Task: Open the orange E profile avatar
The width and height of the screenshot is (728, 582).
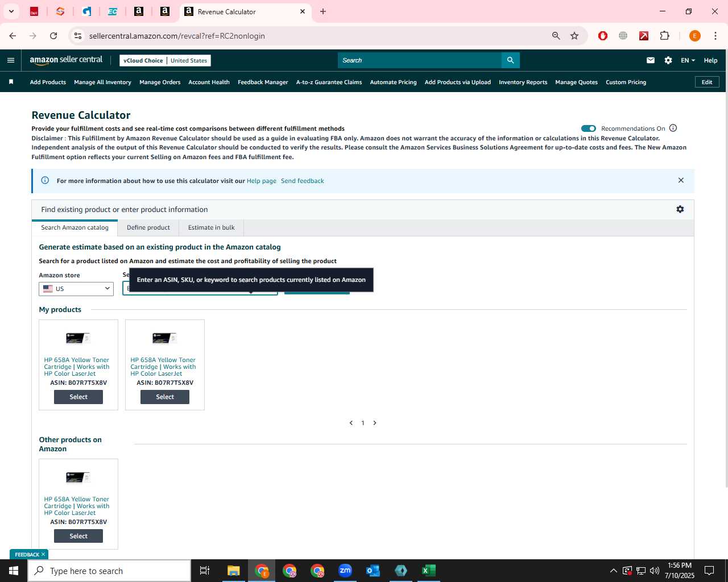Action: [x=694, y=36]
